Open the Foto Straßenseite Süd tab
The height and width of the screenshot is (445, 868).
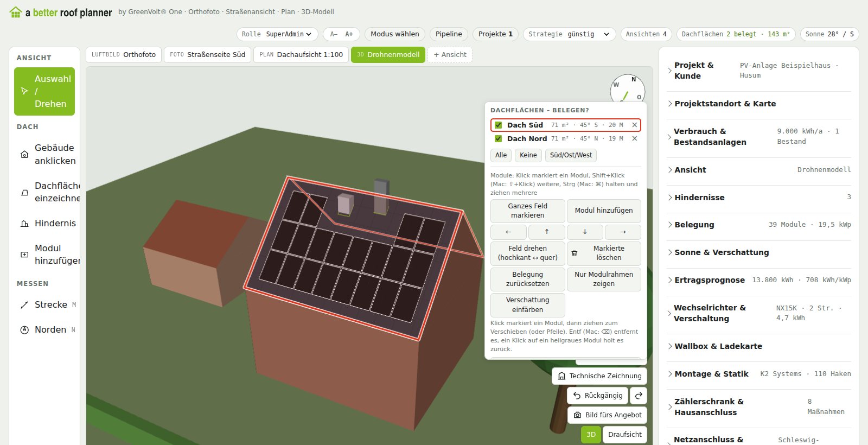(x=207, y=55)
